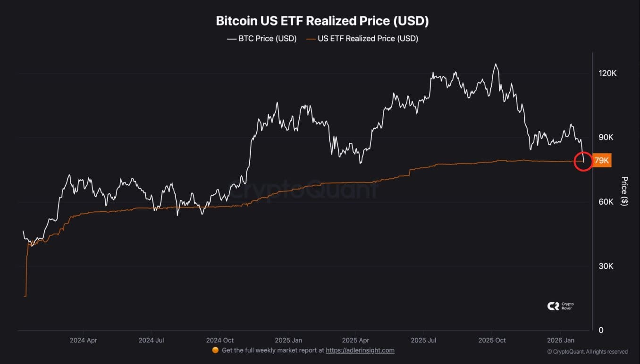
Task: Click the chart title text
Action: (322, 21)
